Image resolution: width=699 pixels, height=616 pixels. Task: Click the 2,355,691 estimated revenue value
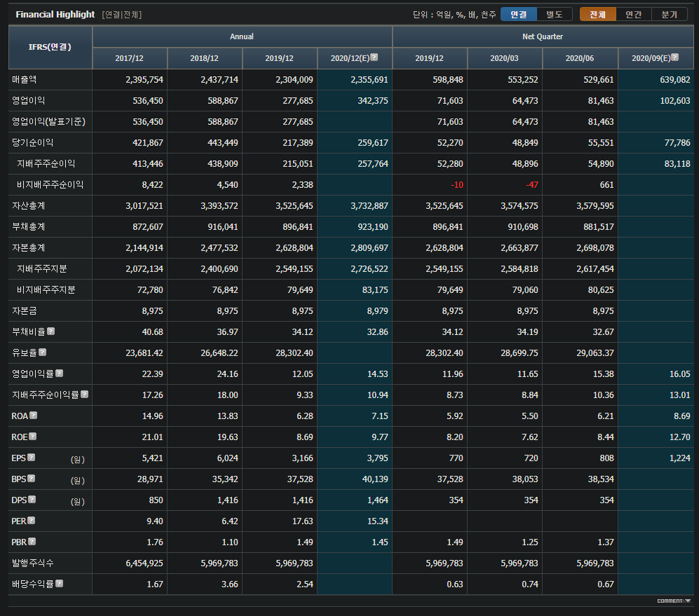[x=369, y=80]
